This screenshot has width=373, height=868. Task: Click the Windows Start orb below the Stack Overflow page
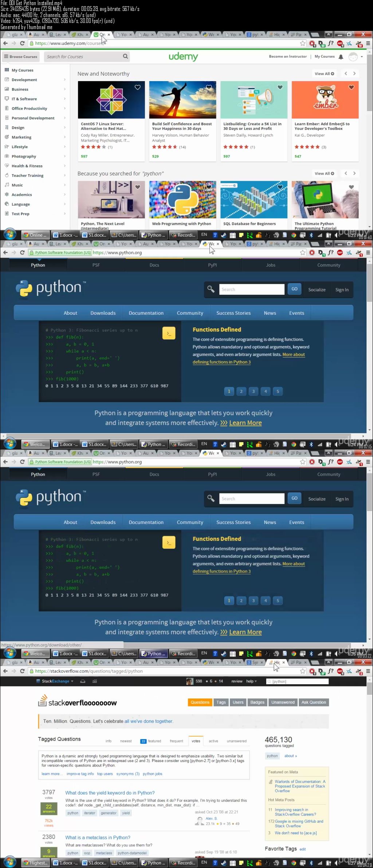(x=10, y=863)
